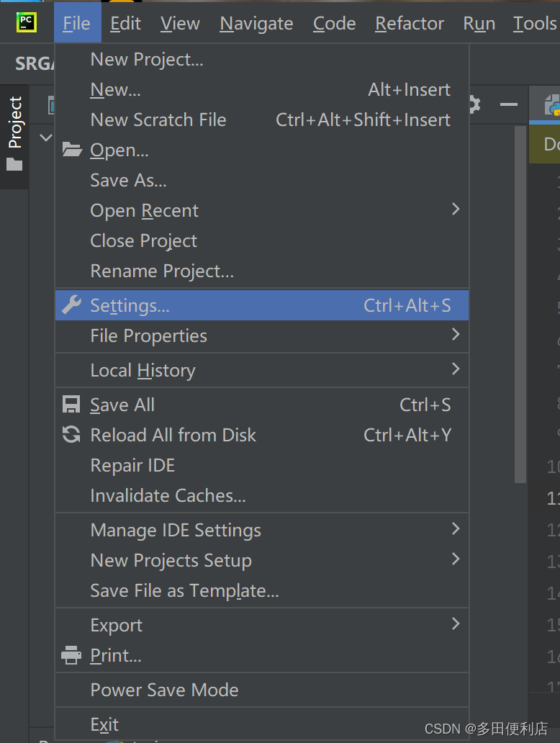560x743 pixels.
Task: Open the View menu
Action: point(180,23)
